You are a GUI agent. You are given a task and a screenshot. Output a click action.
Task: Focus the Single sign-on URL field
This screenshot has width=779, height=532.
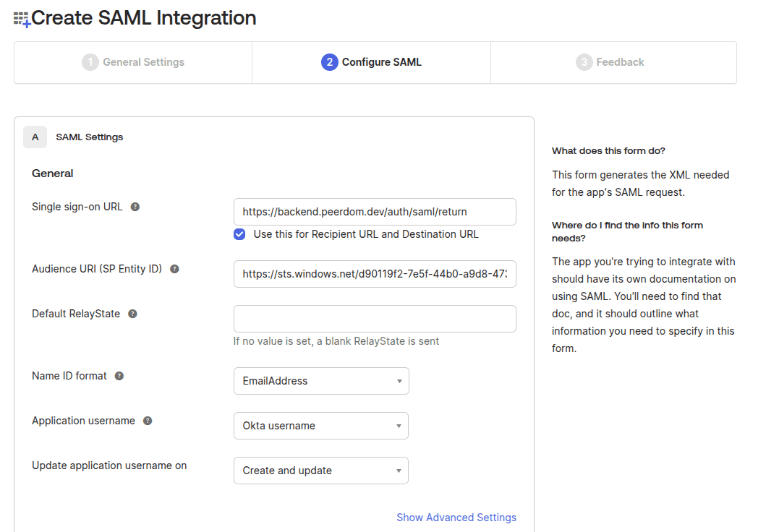pyautogui.click(x=375, y=212)
